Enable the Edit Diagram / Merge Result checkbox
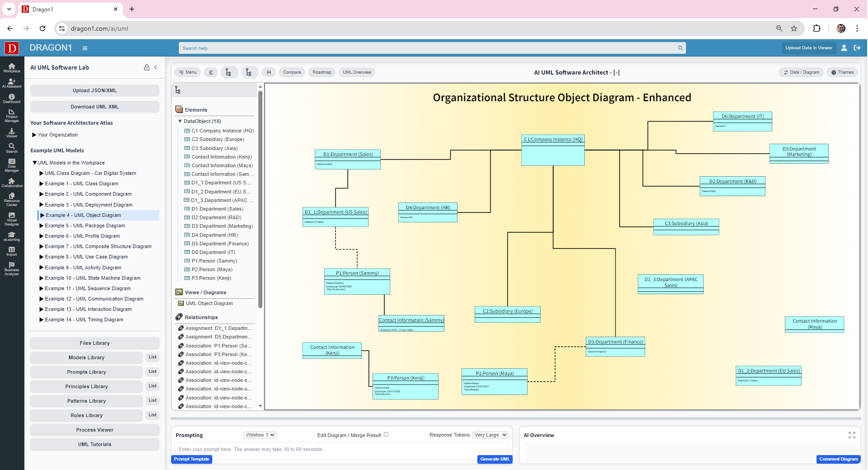868x470 pixels. (386, 434)
